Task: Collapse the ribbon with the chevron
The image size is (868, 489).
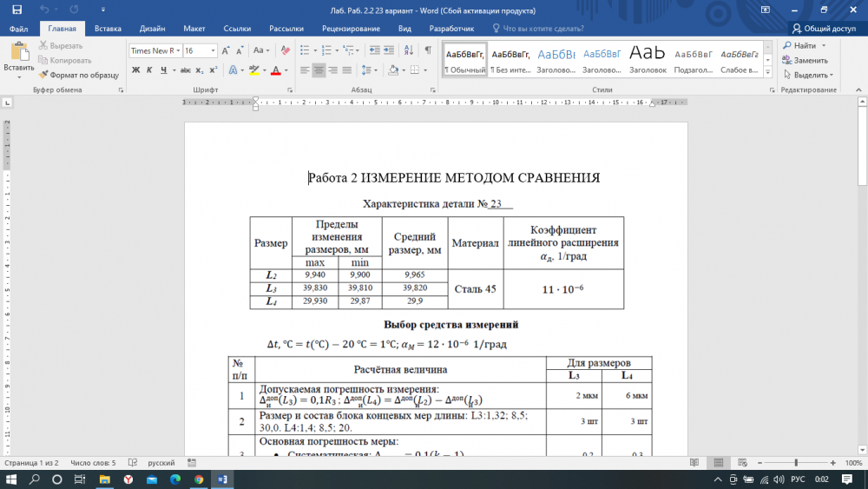Action: [x=858, y=89]
